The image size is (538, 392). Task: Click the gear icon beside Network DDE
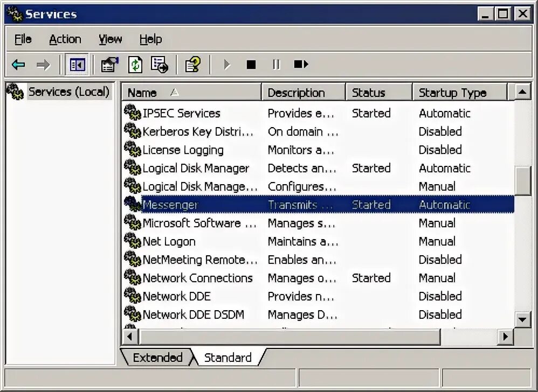pos(133,296)
